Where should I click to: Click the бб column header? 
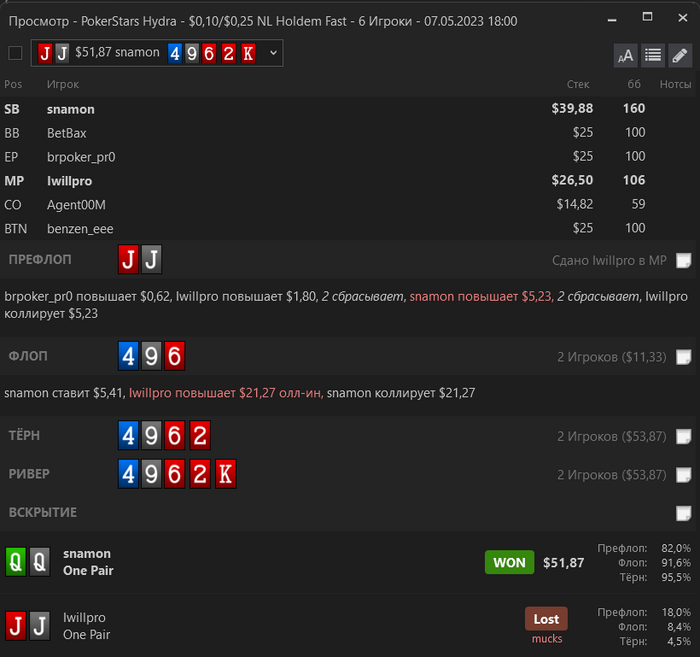click(634, 84)
